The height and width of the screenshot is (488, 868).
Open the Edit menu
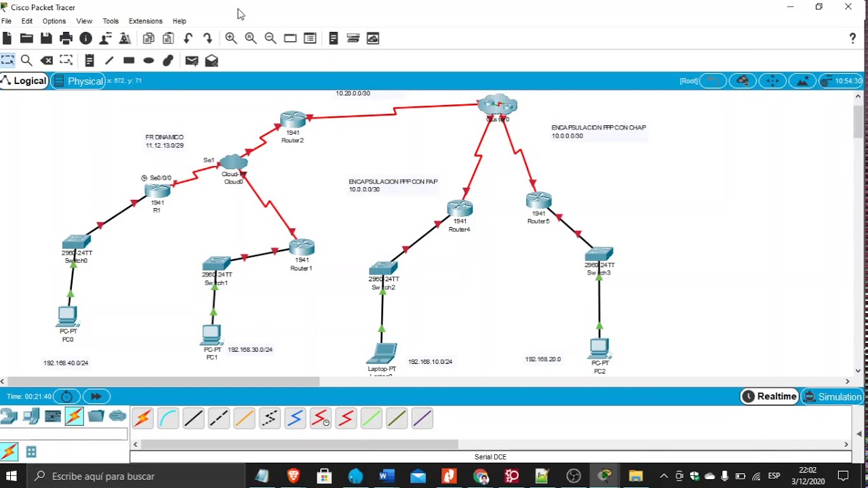pyautogui.click(x=27, y=21)
